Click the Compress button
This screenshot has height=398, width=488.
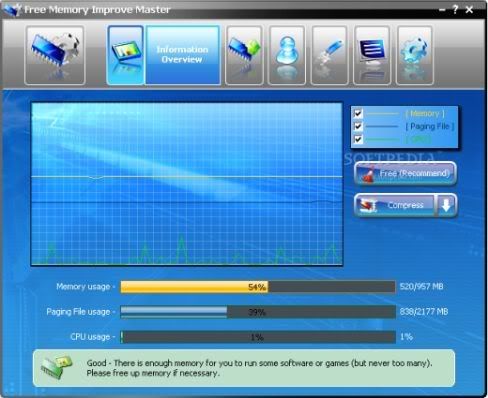point(395,205)
